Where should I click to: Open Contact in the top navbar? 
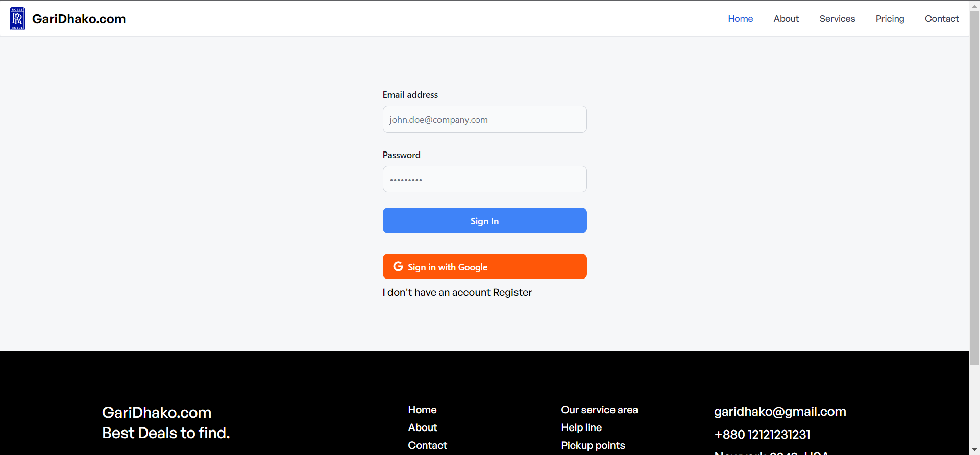coord(942,19)
